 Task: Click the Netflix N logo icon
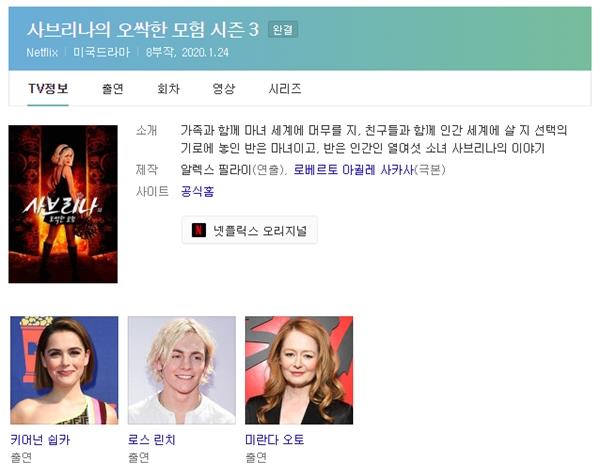pyautogui.click(x=199, y=230)
